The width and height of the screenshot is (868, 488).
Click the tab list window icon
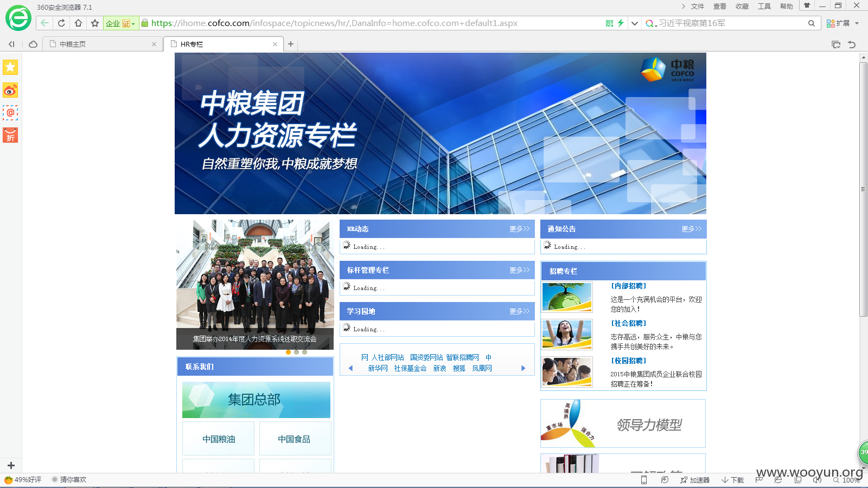[x=836, y=44]
